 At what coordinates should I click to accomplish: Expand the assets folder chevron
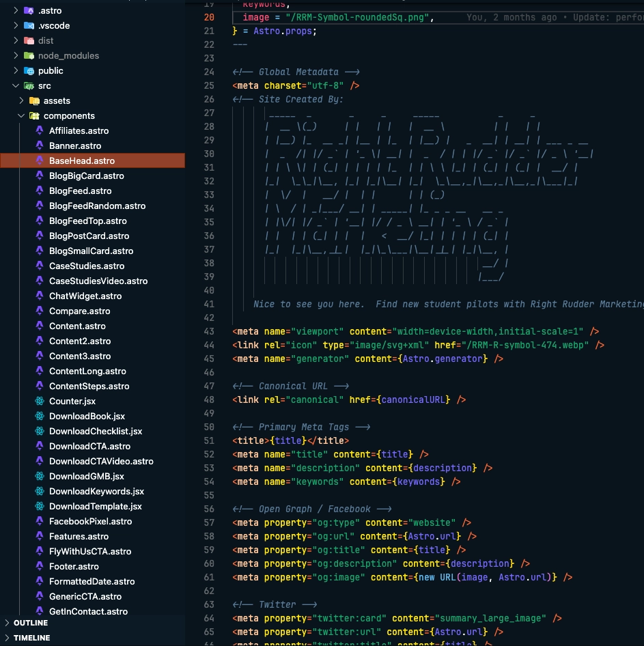coord(21,100)
